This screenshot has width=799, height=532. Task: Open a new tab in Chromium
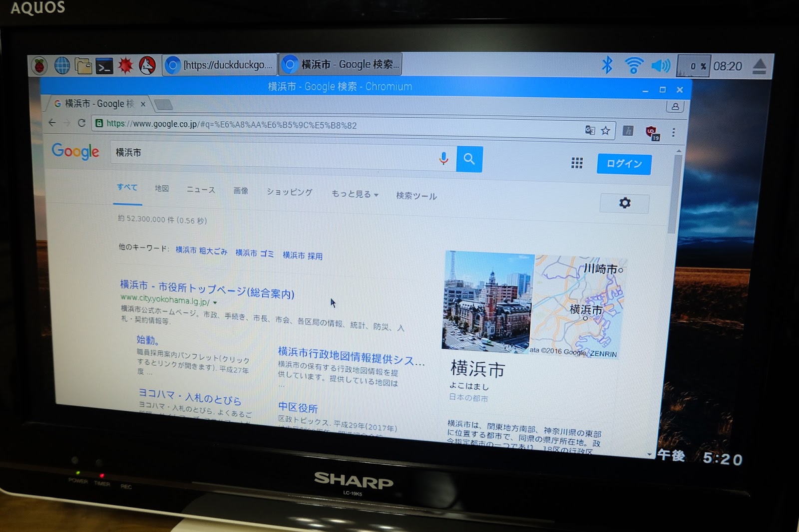pos(163,104)
